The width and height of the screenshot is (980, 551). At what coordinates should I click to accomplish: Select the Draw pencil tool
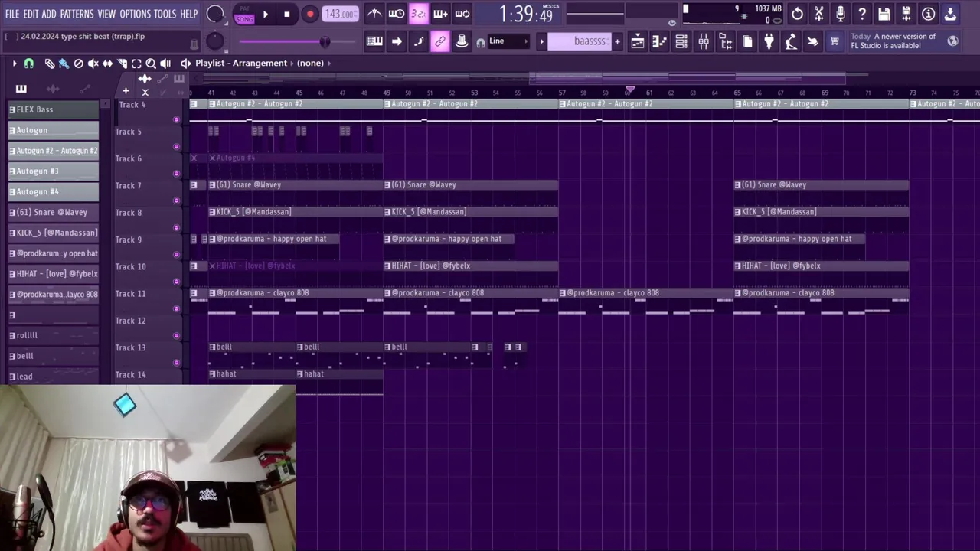50,64
